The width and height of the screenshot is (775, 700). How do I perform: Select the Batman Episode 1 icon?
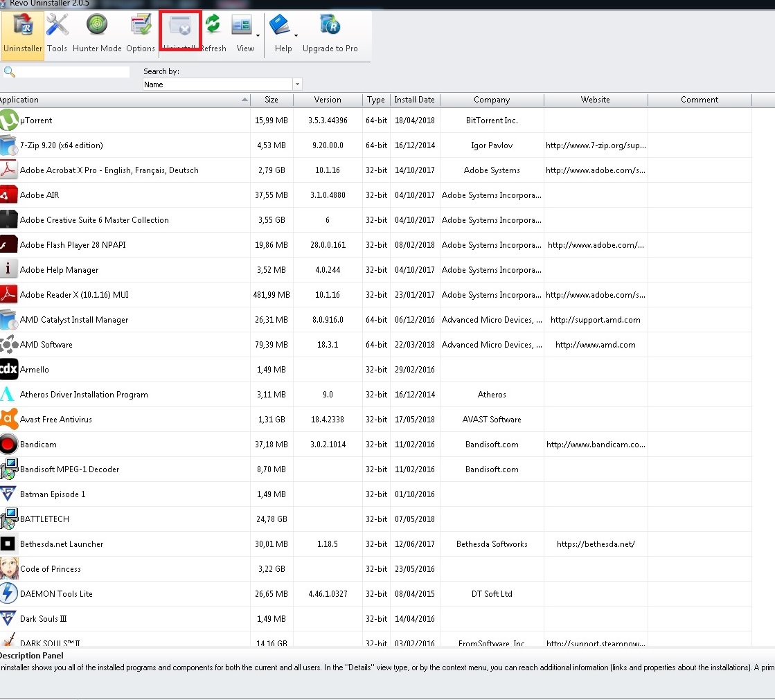pyautogui.click(x=9, y=494)
